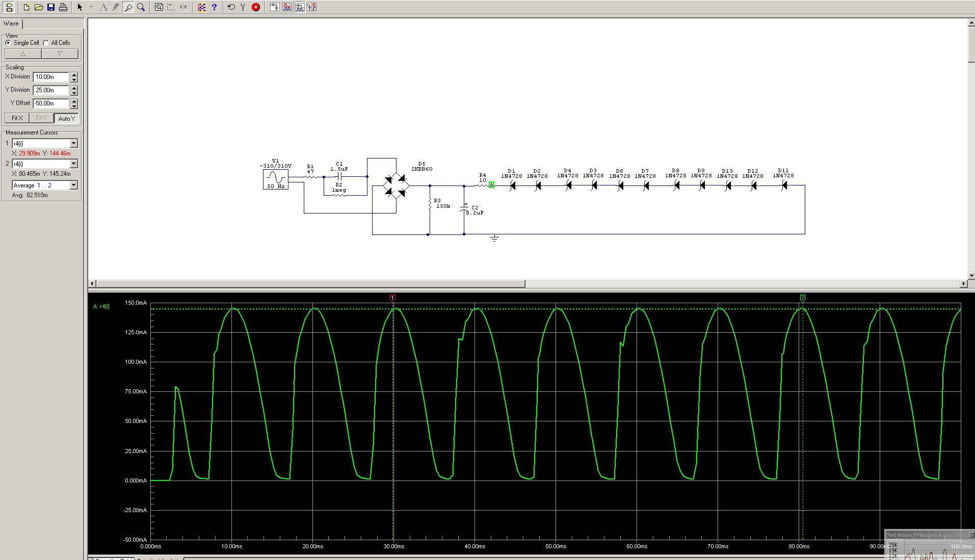
Task: Switch to waveform-only view
Action: (x=287, y=7)
